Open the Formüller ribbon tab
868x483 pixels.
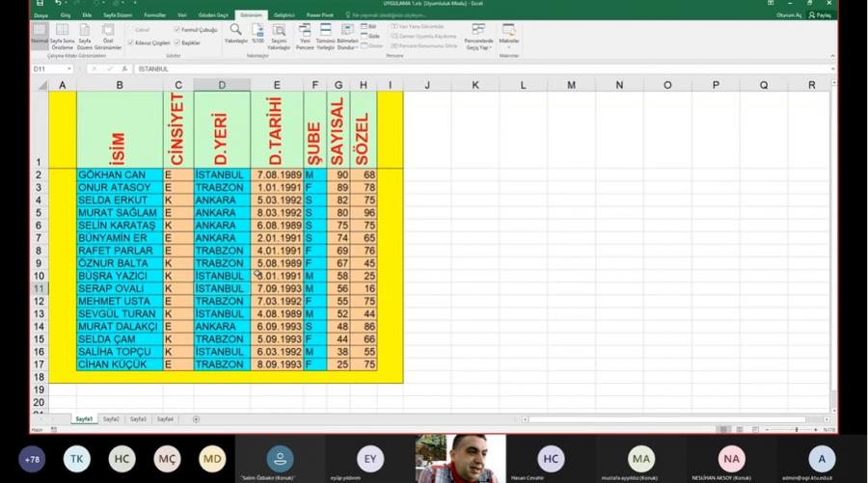click(154, 15)
